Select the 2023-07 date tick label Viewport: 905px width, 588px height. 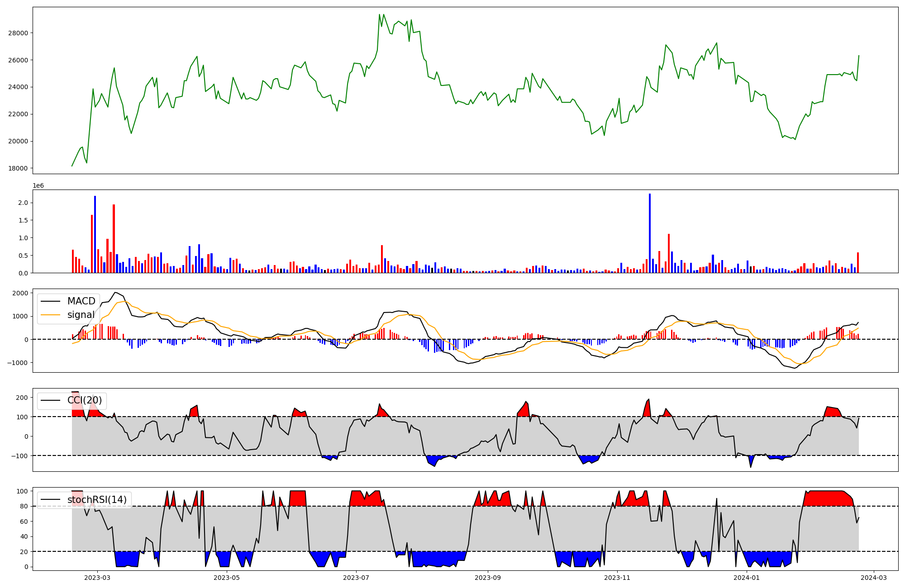pos(356,578)
